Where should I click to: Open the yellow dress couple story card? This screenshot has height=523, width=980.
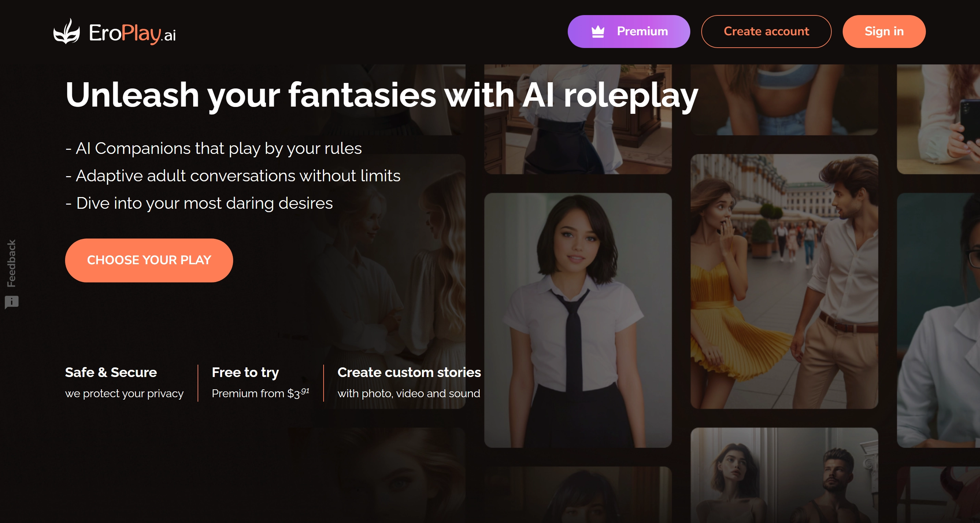point(784,282)
